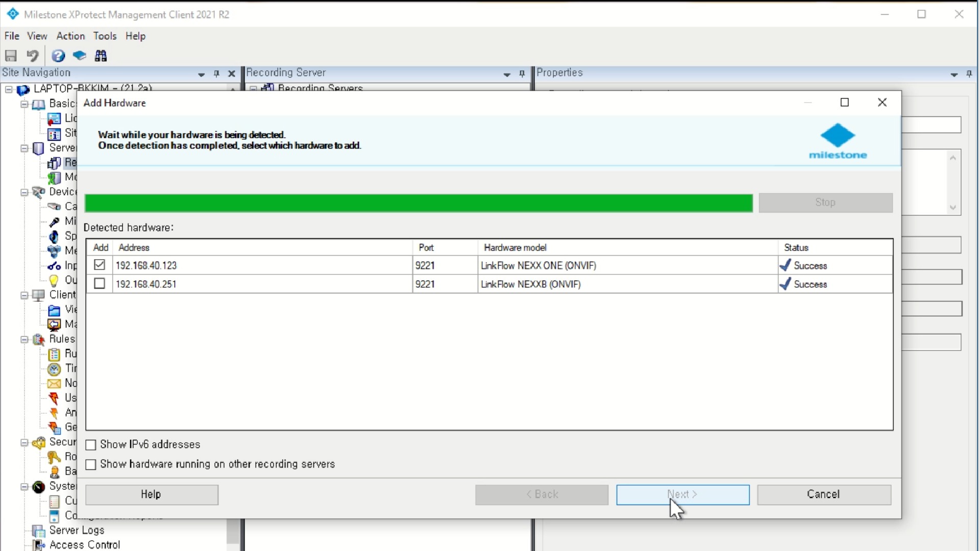The height and width of the screenshot is (551, 980).
Task: Select the Microphones icon under Devices
Action: click(x=54, y=221)
